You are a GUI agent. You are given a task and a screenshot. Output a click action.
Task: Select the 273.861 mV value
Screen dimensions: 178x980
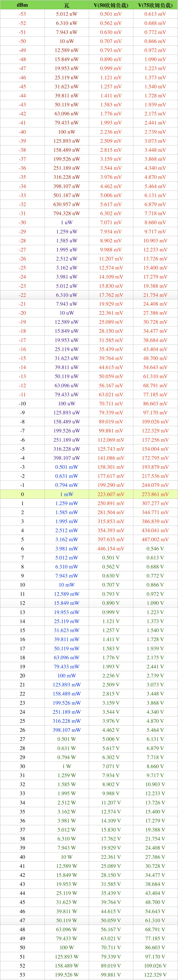pos(155,494)
